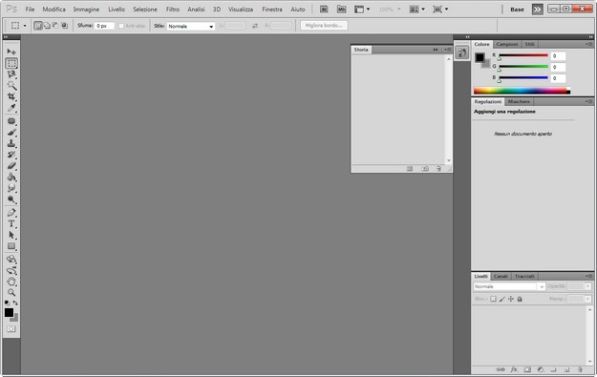Image resolution: width=597 pixels, height=377 pixels.
Task: Select the Pen tool
Action: click(11, 213)
